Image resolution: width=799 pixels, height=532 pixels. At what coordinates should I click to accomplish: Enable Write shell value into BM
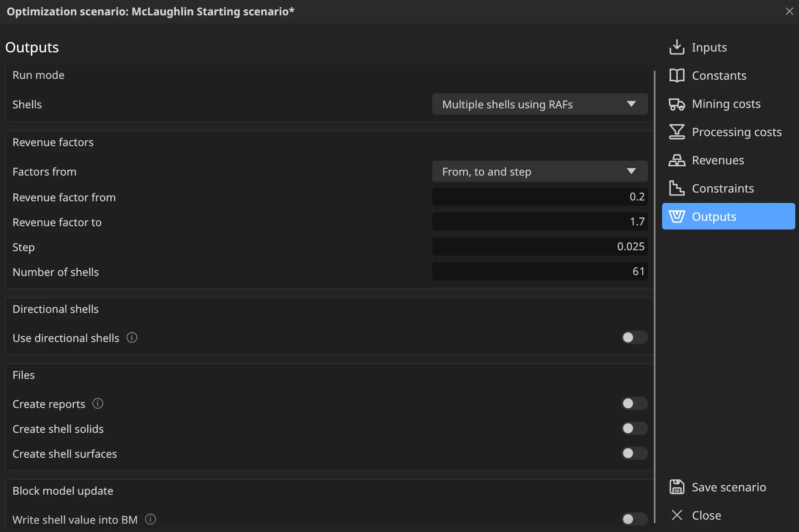tap(634, 519)
